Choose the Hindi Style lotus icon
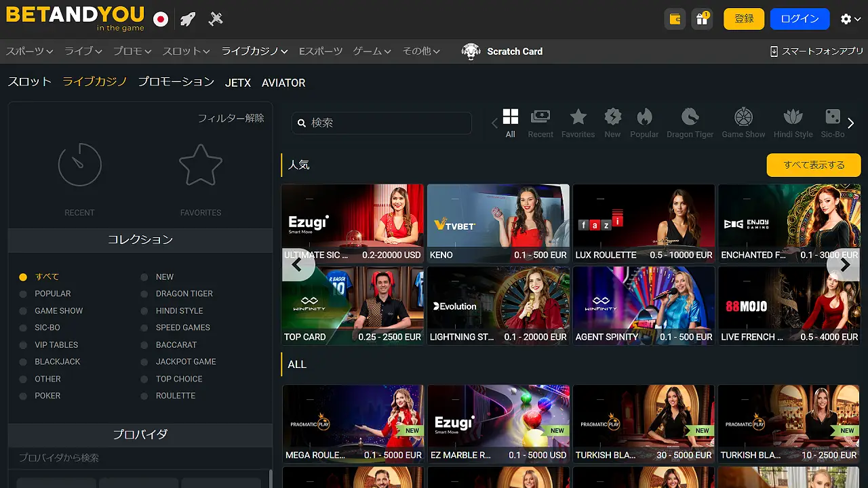The image size is (868, 488). point(793,117)
